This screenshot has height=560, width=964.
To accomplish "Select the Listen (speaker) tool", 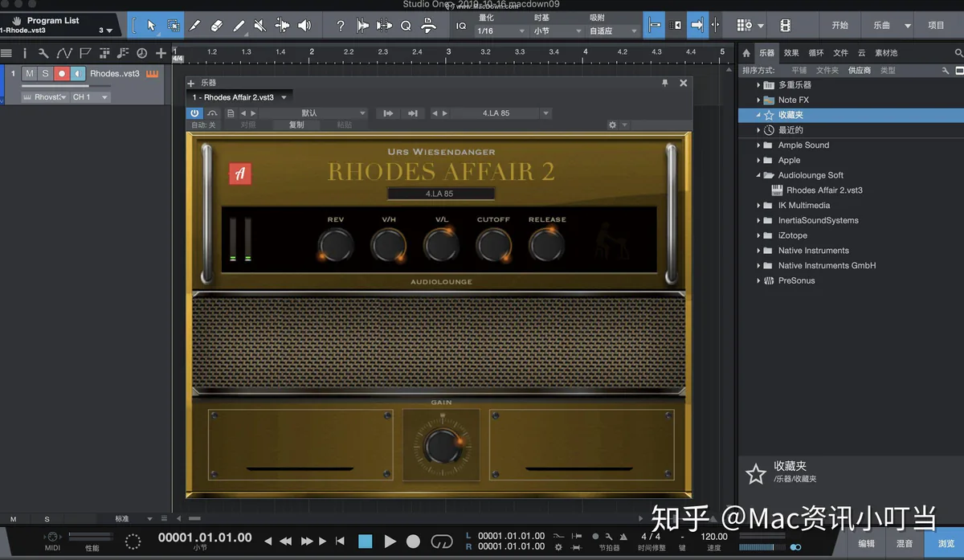I will click(304, 26).
